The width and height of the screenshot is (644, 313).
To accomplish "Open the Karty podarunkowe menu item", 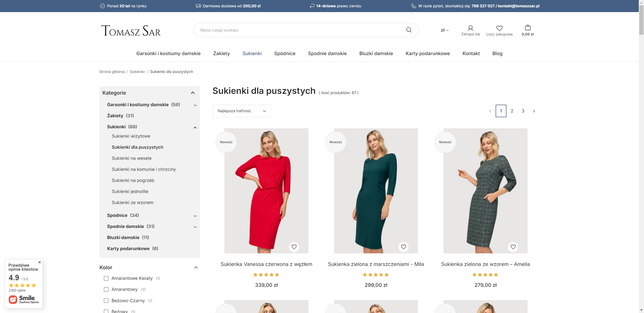I will tap(428, 53).
